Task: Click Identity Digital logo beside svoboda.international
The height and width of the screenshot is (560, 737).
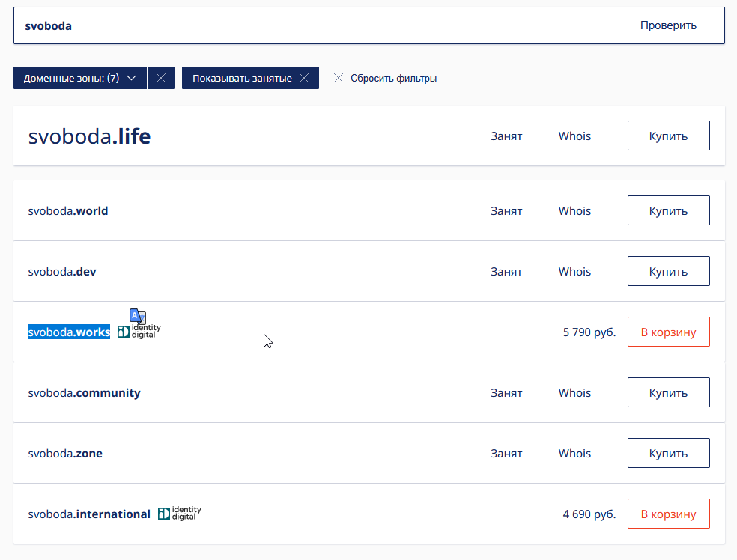Action: 180,514
